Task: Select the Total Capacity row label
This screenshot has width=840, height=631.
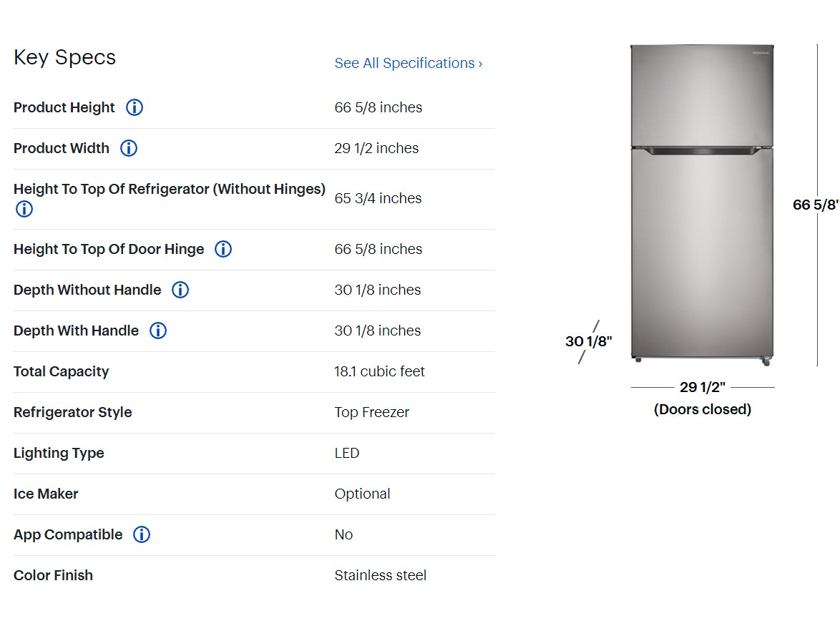Action: [x=62, y=371]
